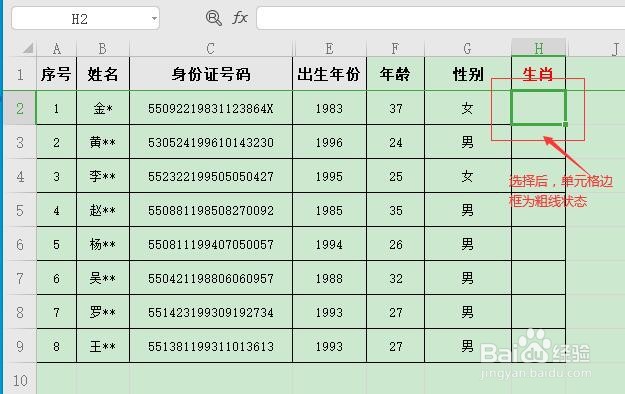
Task: Select column A header
Action: click(x=57, y=49)
